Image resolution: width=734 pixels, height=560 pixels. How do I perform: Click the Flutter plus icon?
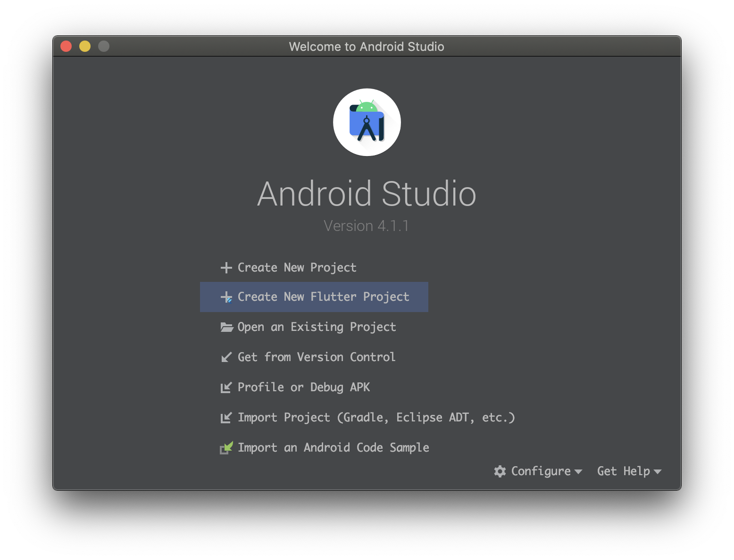(x=226, y=297)
